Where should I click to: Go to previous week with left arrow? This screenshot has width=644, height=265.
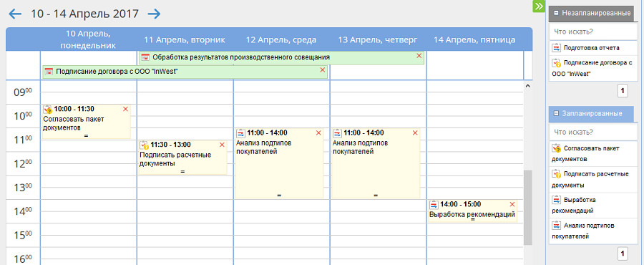tap(15, 14)
